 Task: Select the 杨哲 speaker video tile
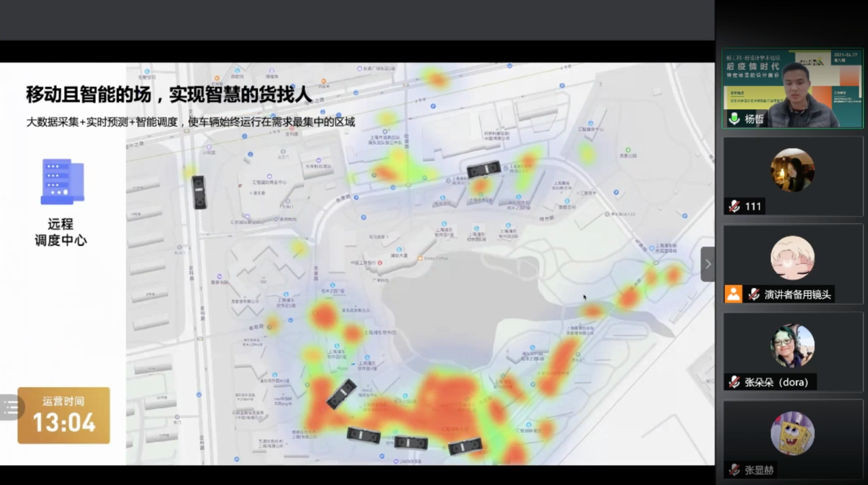(x=793, y=88)
